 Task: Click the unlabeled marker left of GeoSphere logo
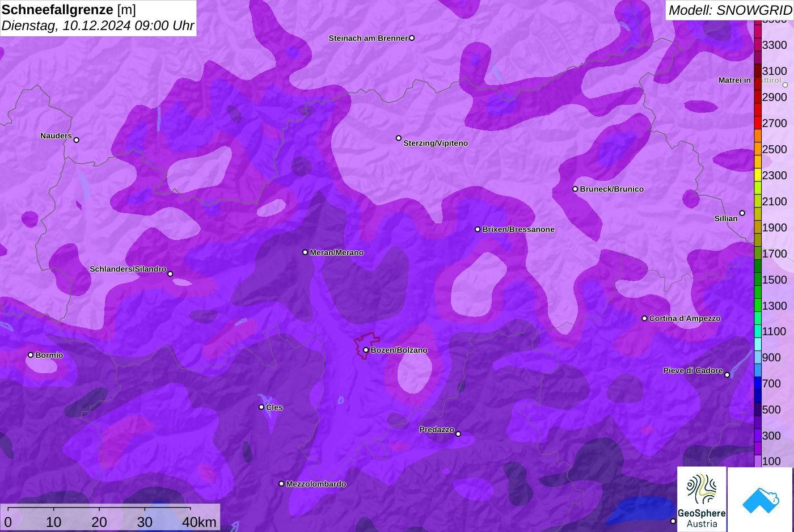673,521
